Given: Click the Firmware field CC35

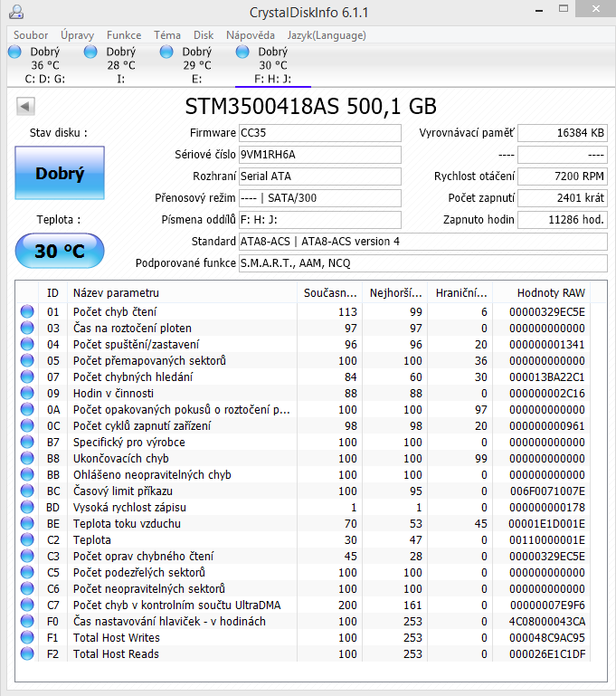Looking at the screenshot, I should 319,133.
